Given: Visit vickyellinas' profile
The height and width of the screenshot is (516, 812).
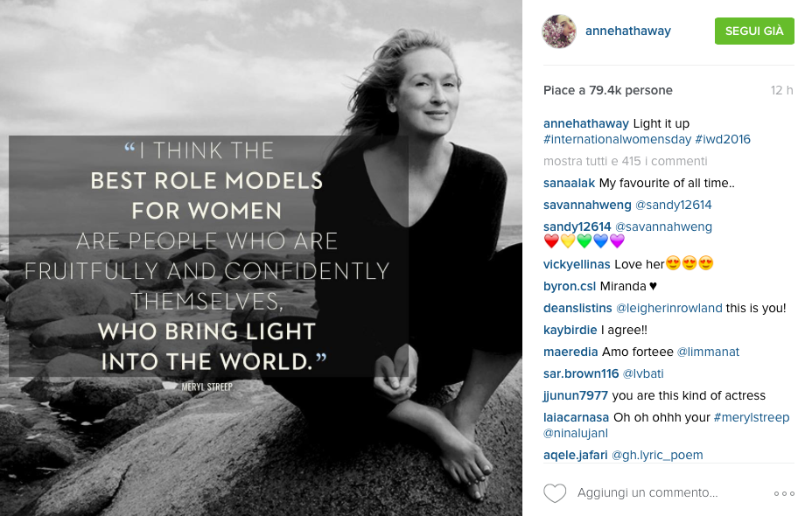Looking at the screenshot, I should 577,263.
